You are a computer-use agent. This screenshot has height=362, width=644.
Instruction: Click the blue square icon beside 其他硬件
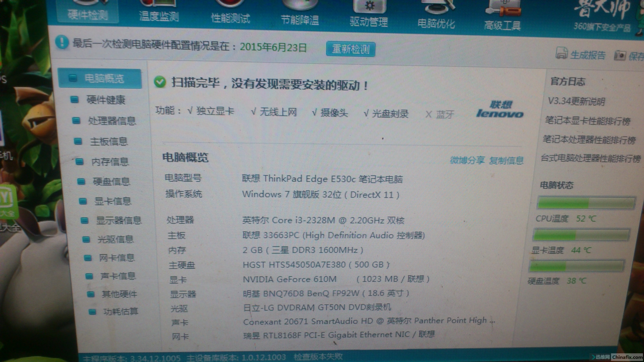pyautogui.click(x=91, y=294)
